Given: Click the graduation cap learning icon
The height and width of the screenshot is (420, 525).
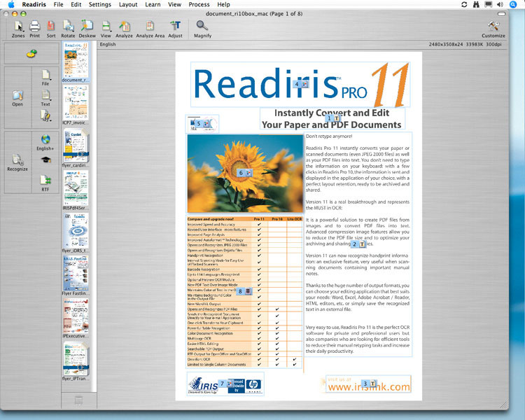Looking at the screenshot, I should click(45, 160).
